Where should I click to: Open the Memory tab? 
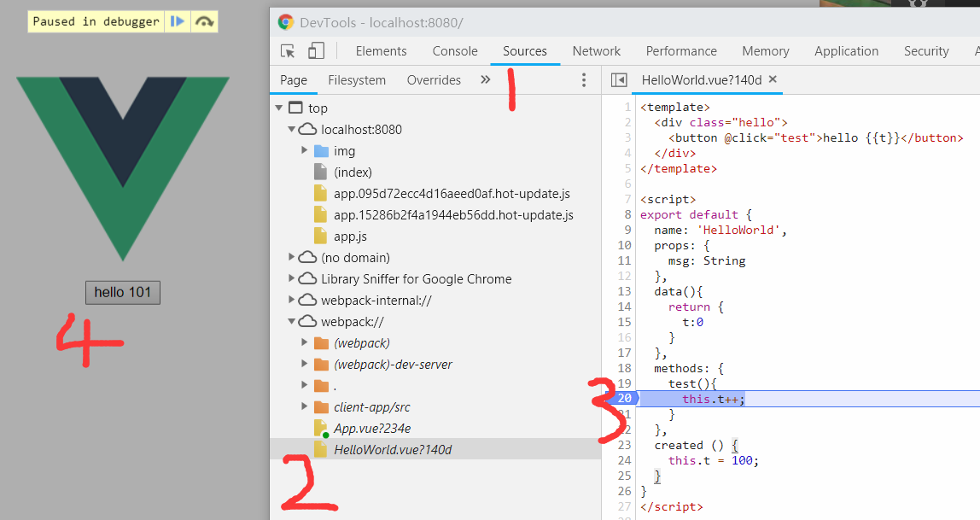point(766,51)
